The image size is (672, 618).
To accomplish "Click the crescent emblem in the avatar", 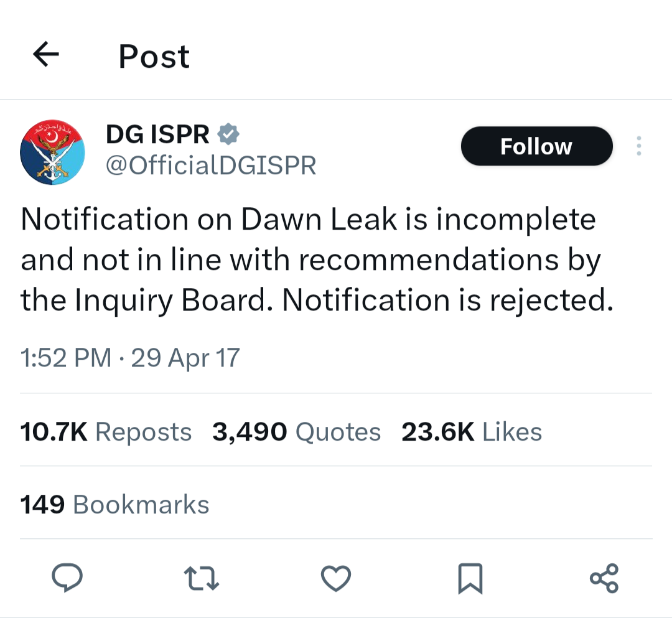I will 52,138.
